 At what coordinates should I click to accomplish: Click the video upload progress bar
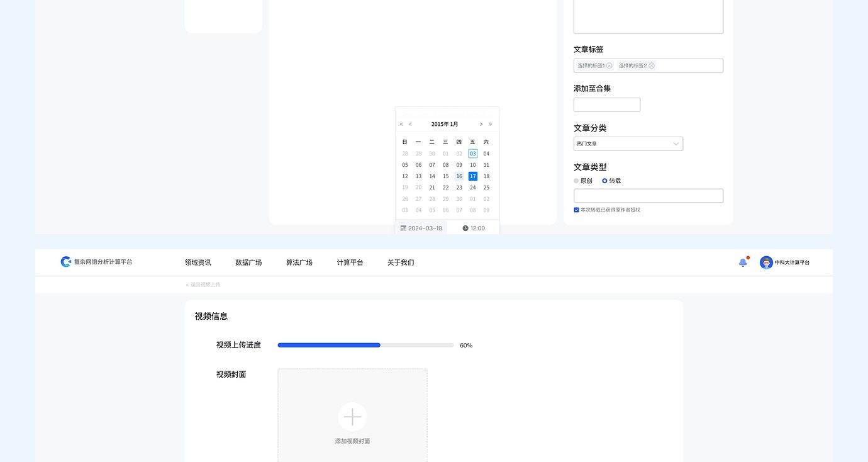pyautogui.click(x=365, y=345)
